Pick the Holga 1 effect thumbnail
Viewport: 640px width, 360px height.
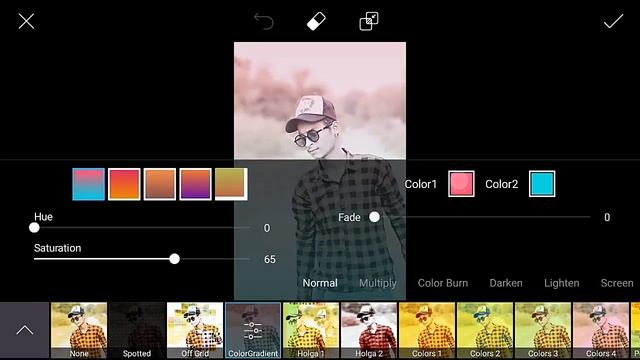(311, 330)
